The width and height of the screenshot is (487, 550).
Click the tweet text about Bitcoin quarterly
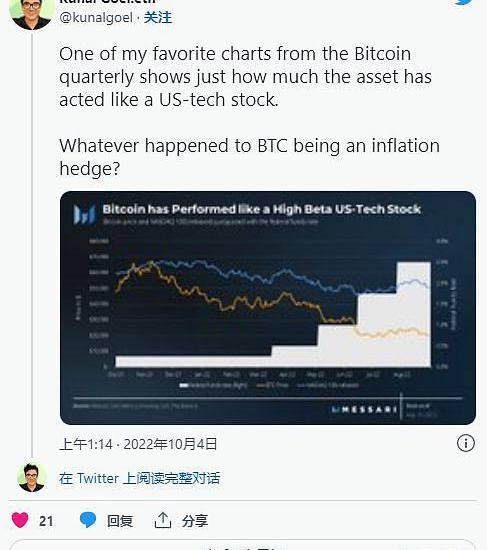(246, 77)
